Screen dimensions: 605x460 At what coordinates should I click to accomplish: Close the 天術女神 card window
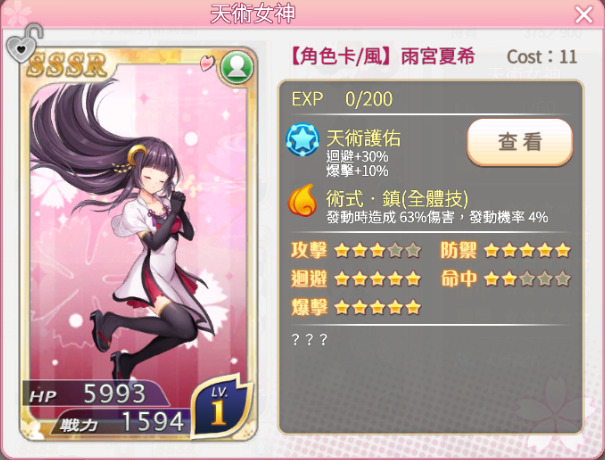tap(584, 15)
